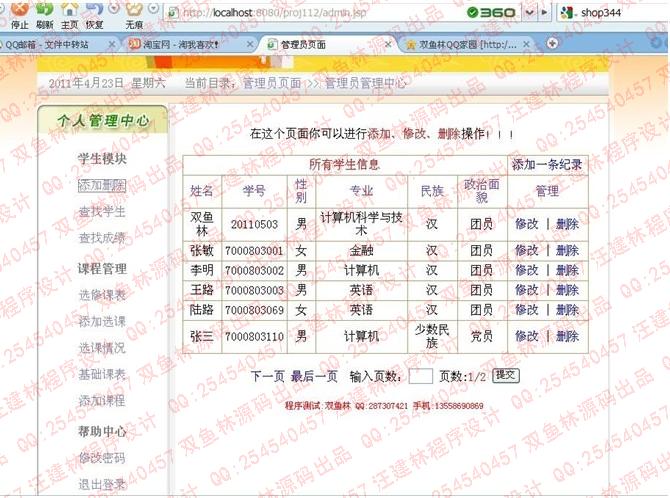This screenshot has width=670, height=498.
Task: Click student number 7000803001
Action: (254, 250)
